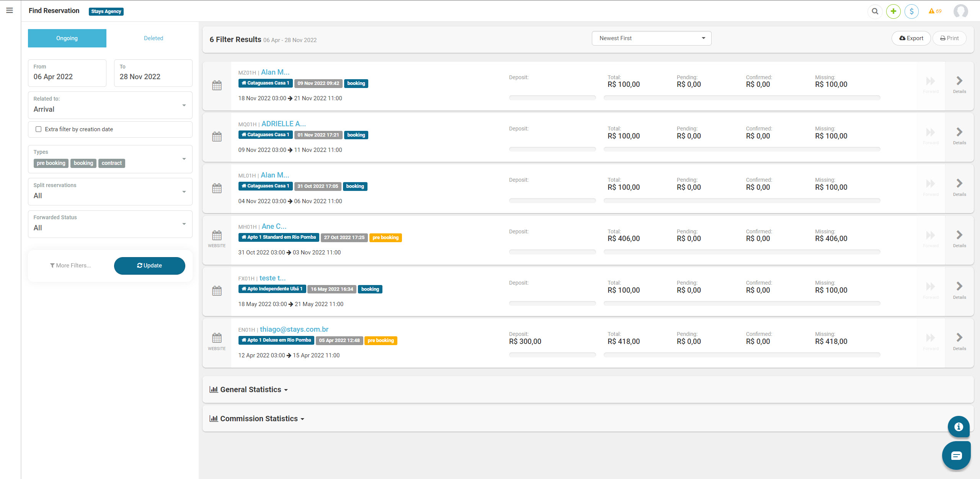Viewport: 980px width, 479px height.
Task: Click the user profile avatar icon
Action: (961, 11)
